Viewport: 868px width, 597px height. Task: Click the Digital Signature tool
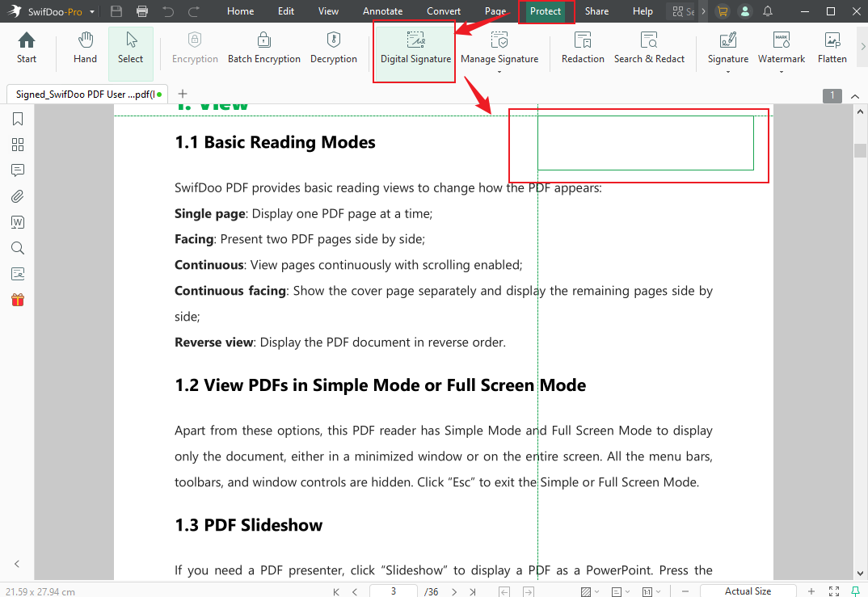pyautogui.click(x=415, y=48)
